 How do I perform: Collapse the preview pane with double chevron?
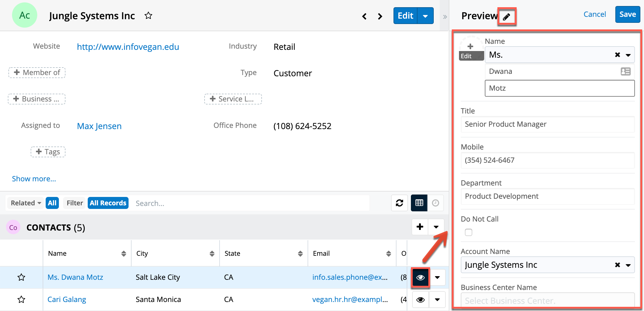[445, 17]
